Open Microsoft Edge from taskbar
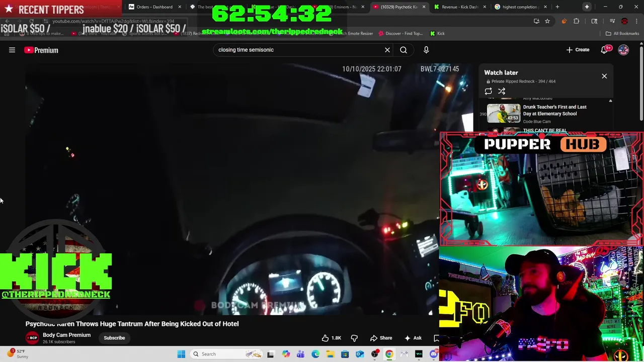This screenshot has height=362, width=644. point(315,354)
